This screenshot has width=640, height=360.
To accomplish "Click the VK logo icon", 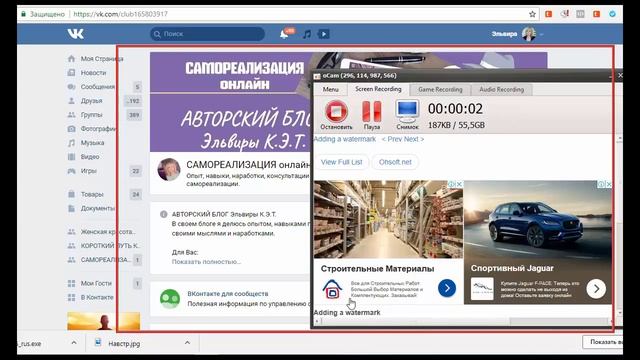I will [76, 34].
